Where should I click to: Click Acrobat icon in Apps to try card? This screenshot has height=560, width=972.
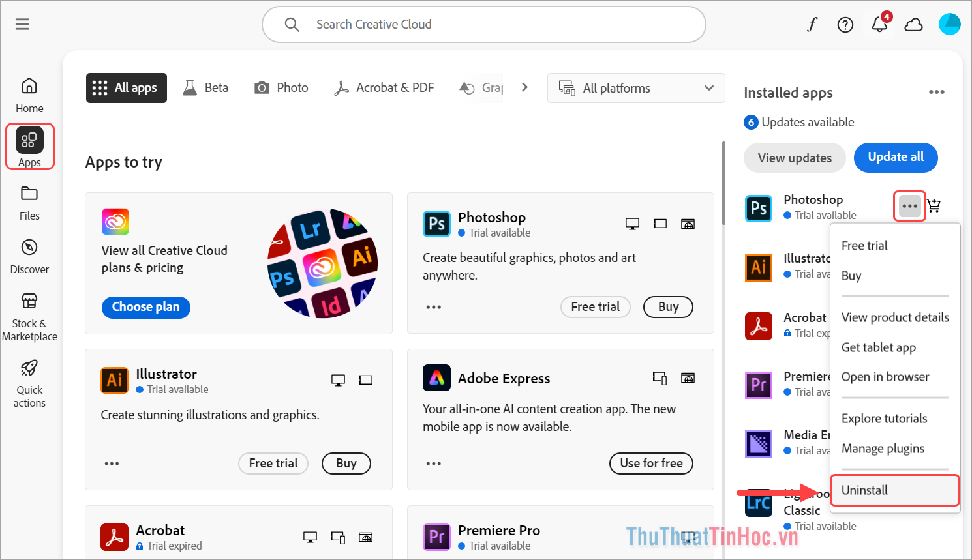[114, 537]
